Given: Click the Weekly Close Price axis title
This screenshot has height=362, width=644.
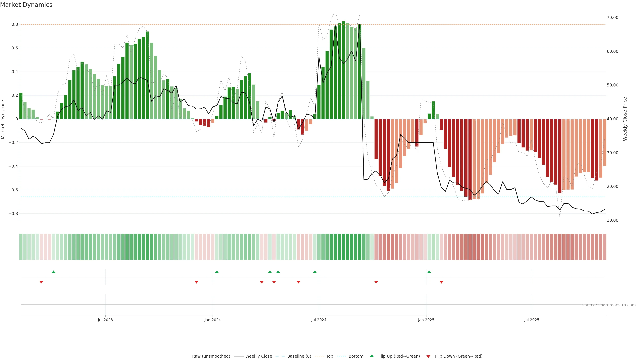Looking at the screenshot, I should pos(625,119).
